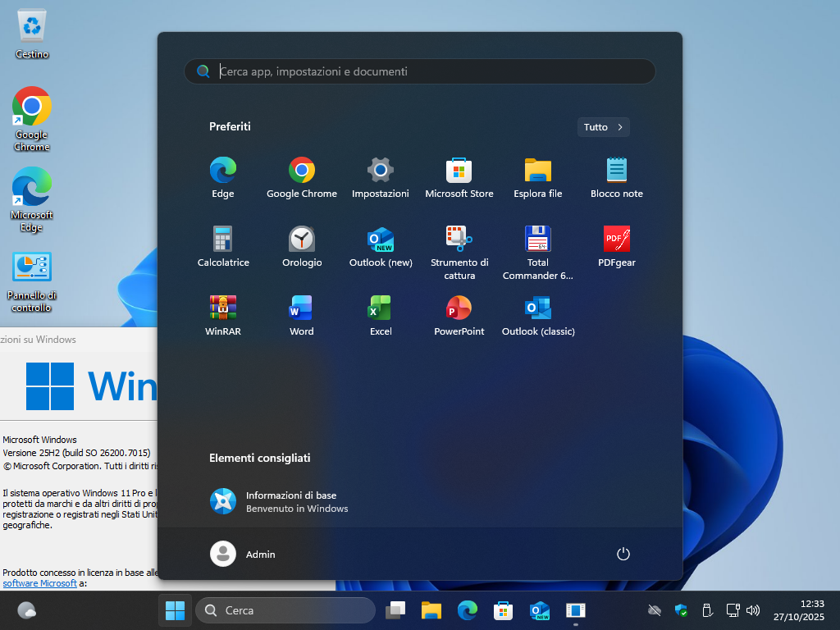Open Impostazioni in the Start menu
Viewport: 840px width, 630px height.
(x=381, y=178)
